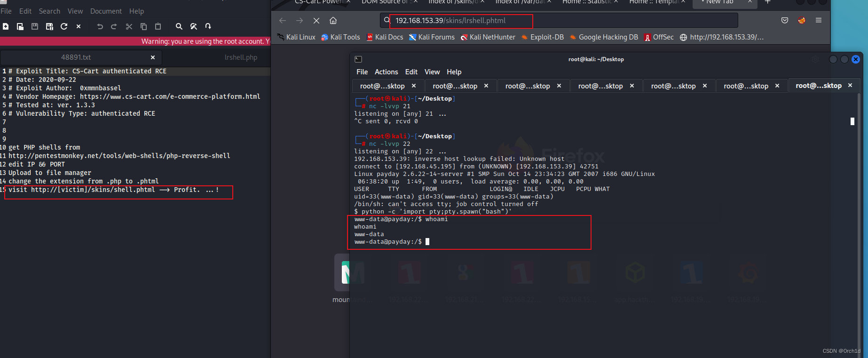Viewport: 868px width, 358px height.
Task: Open the http://192.168.153.39/ bookmark
Action: pyautogui.click(x=722, y=37)
